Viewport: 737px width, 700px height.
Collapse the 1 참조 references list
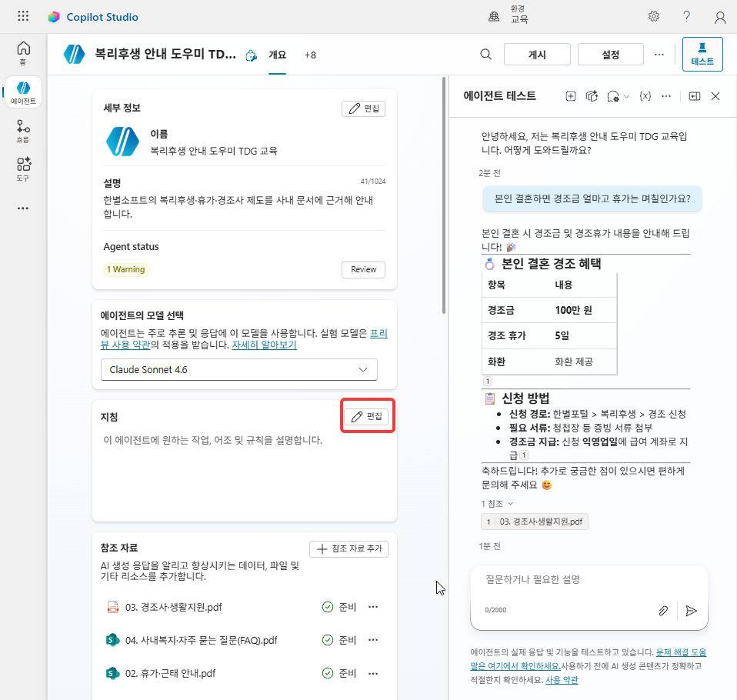click(497, 504)
